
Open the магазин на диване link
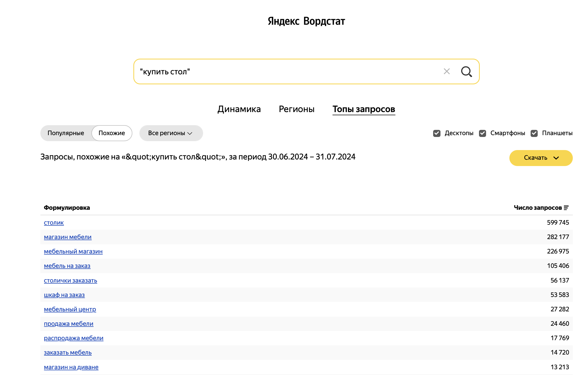click(71, 367)
